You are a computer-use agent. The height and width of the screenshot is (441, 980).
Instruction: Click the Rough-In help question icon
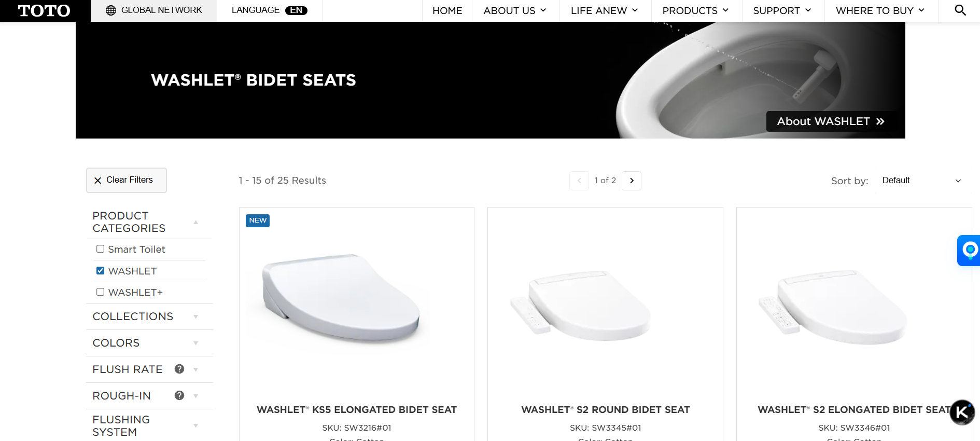click(179, 395)
